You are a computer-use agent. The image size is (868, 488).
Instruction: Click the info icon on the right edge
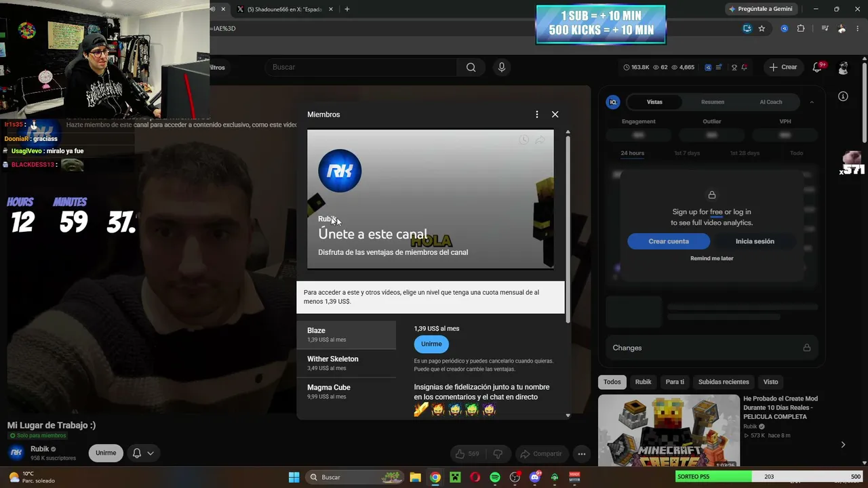[x=843, y=96]
